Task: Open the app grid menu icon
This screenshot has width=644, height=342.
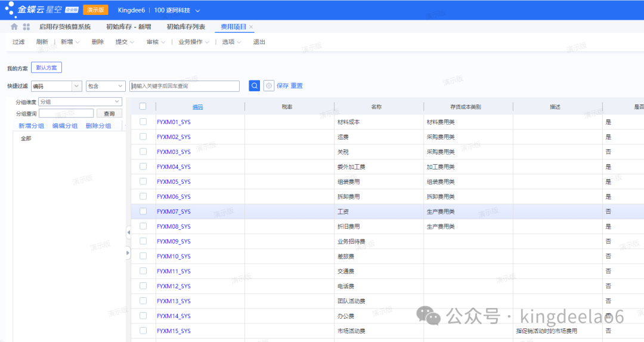Action: pos(26,27)
